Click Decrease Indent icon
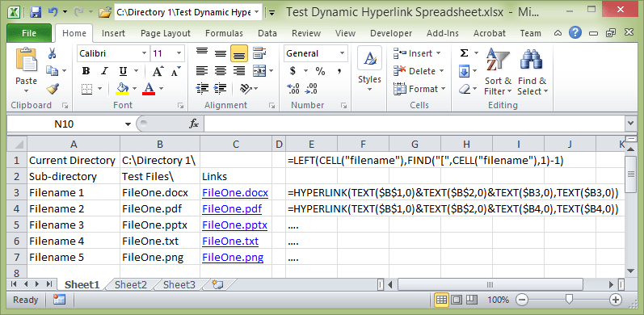 [202, 88]
